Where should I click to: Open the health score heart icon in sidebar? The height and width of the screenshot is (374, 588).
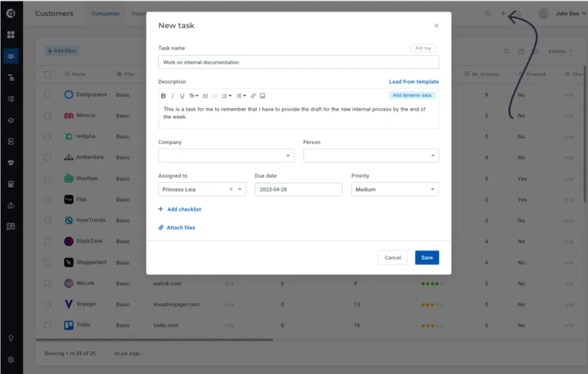11,163
